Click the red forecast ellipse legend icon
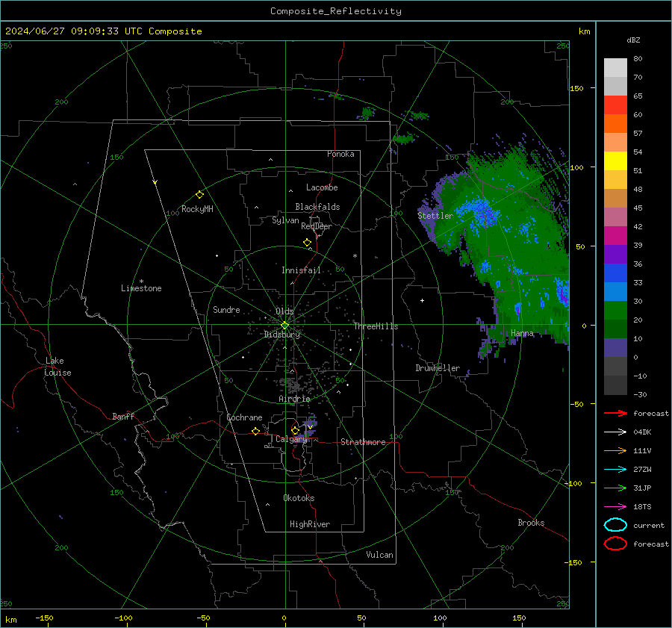The width and height of the screenshot is (672, 628). click(615, 544)
